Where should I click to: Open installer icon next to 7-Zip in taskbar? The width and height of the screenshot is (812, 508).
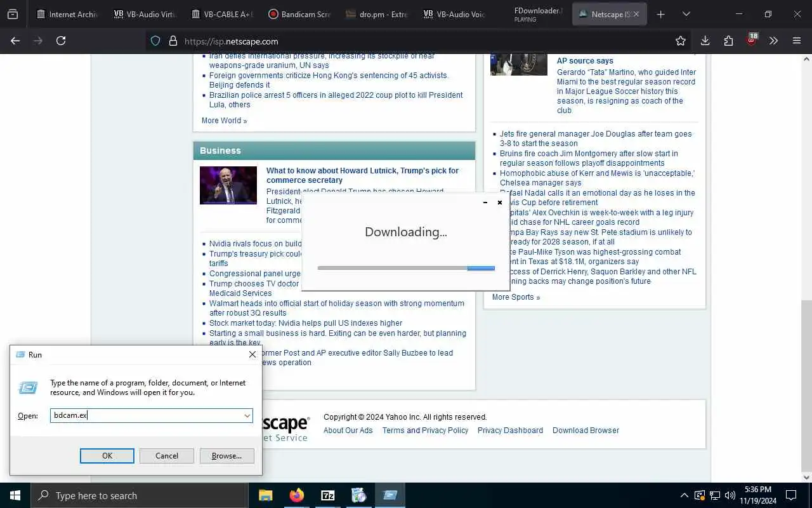(x=358, y=495)
